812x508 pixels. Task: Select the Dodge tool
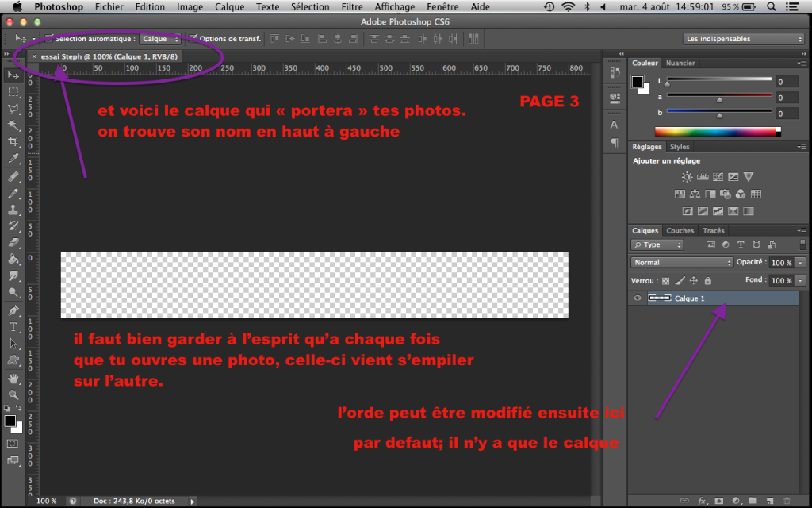(13, 292)
